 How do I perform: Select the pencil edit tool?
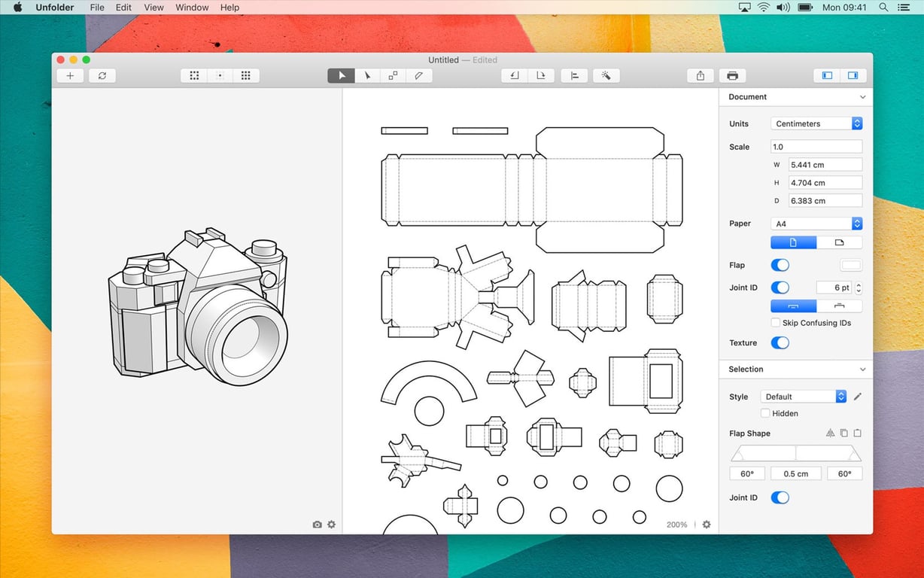[x=419, y=75]
